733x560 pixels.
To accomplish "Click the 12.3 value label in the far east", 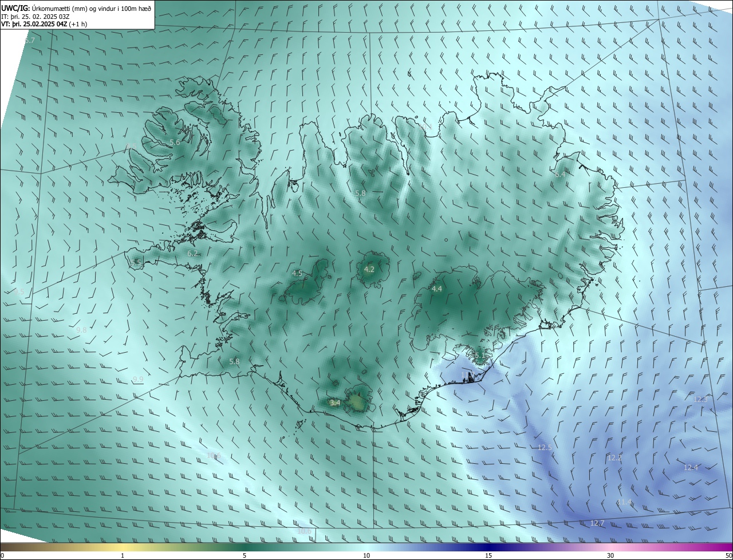I will click(700, 399).
